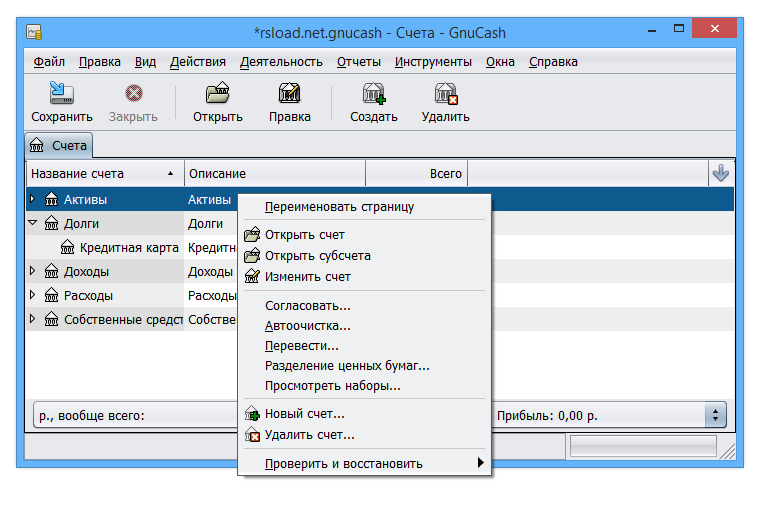Screen dimensions: 776x530
Task: Click the GnuCash icon in the title bar
Action: pyautogui.click(x=34, y=33)
